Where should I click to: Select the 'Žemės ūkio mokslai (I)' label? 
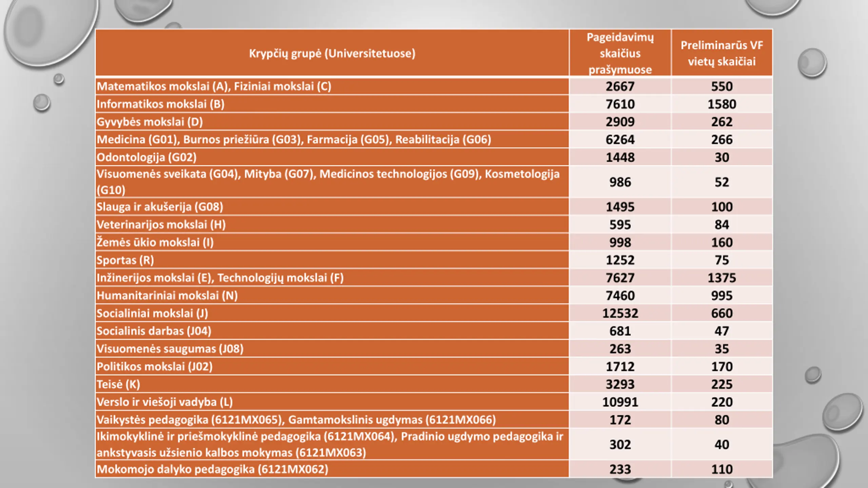point(155,242)
